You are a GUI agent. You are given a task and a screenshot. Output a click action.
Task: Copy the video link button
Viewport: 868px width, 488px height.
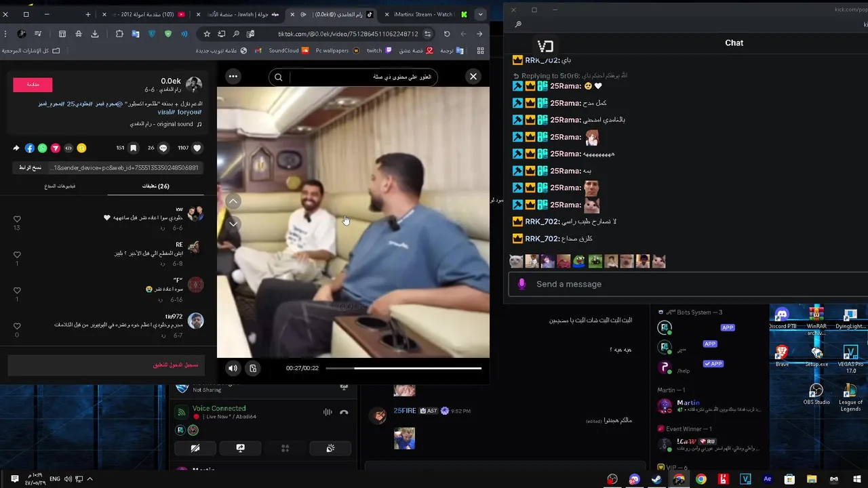pyautogui.click(x=30, y=167)
